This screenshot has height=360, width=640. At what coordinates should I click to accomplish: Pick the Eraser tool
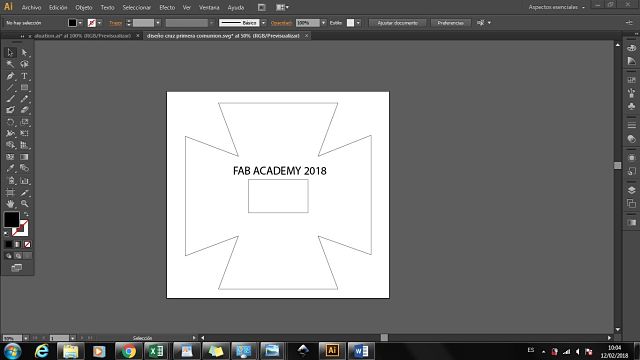[24, 110]
